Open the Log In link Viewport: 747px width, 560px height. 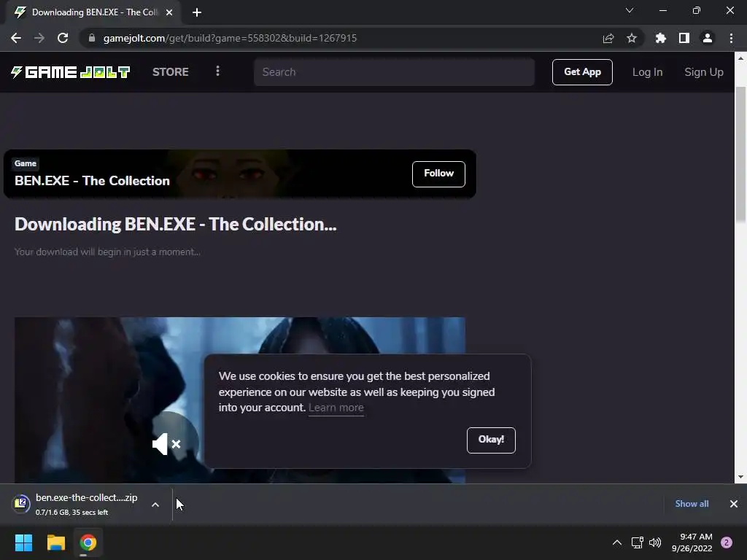pos(647,72)
